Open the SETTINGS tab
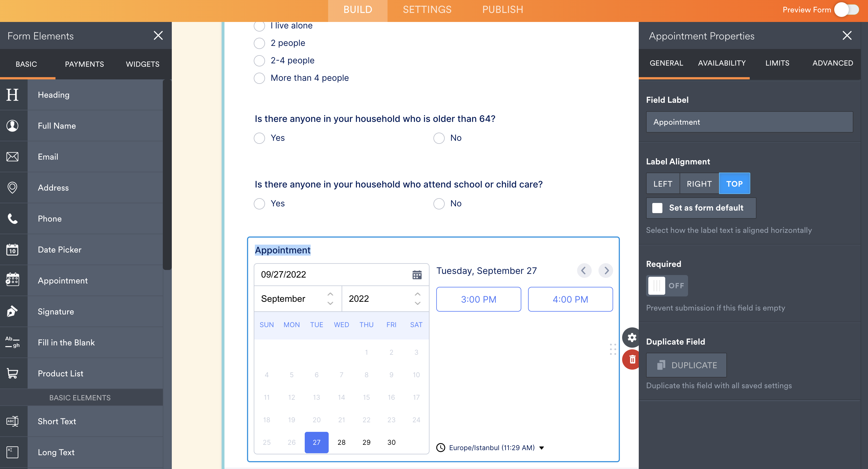Viewport: 868px width, 469px height. pyautogui.click(x=427, y=10)
